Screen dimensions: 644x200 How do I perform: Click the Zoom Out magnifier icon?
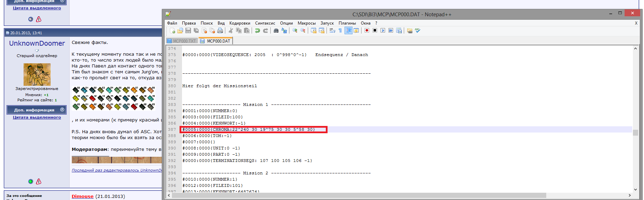point(303,30)
